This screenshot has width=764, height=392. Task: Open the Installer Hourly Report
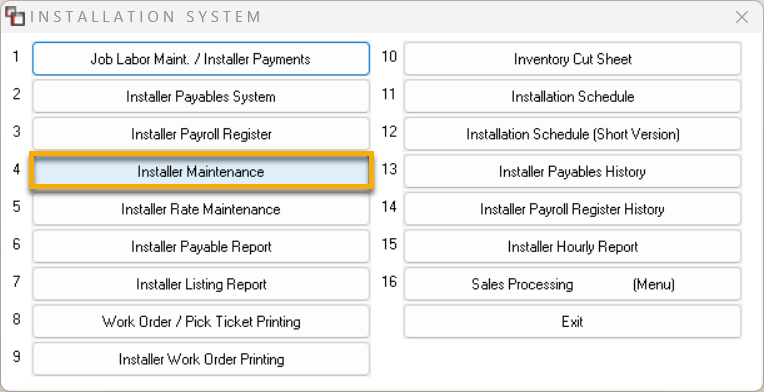click(x=573, y=246)
